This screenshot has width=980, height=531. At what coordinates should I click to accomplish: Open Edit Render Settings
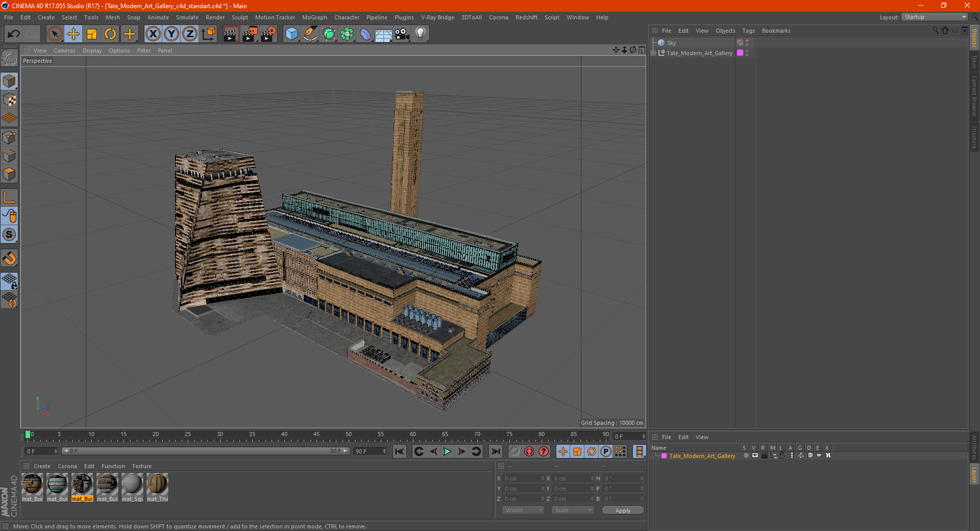[x=268, y=34]
